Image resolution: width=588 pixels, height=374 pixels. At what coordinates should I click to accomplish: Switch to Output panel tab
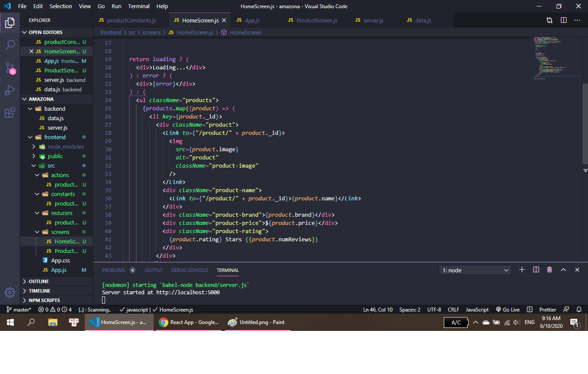click(154, 270)
